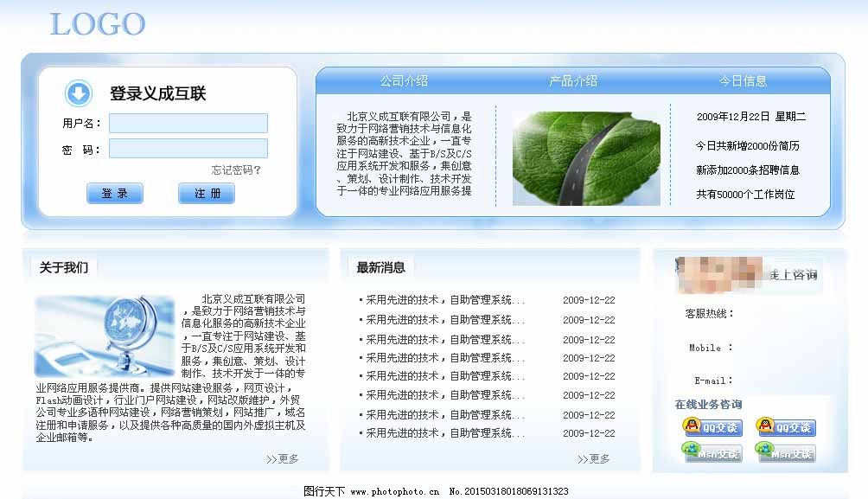868x499 pixels.
Task: Click the 登录 button
Action: [x=115, y=193]
